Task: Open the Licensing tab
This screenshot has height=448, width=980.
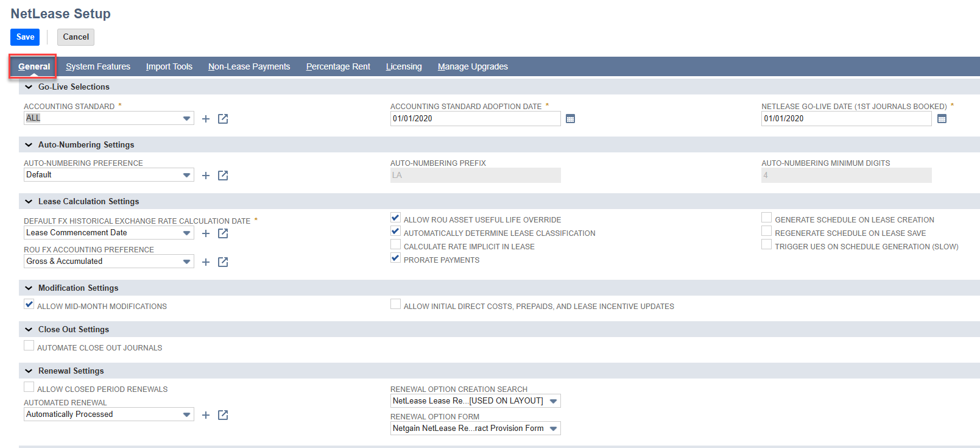Action: (404, 66)
